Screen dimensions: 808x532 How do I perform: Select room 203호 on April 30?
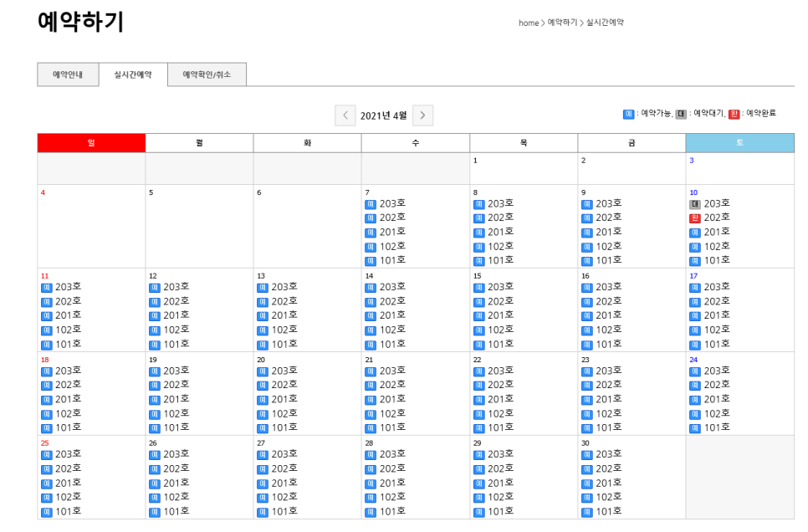[x=609, y=454]
